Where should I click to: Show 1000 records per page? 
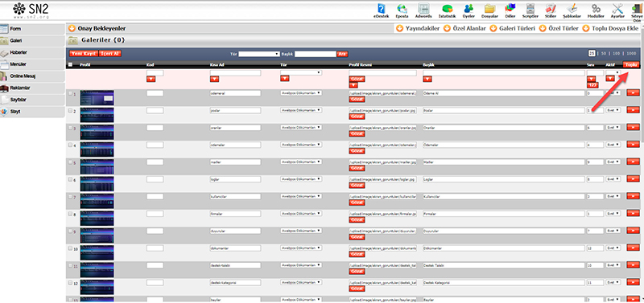coord(631,54)
